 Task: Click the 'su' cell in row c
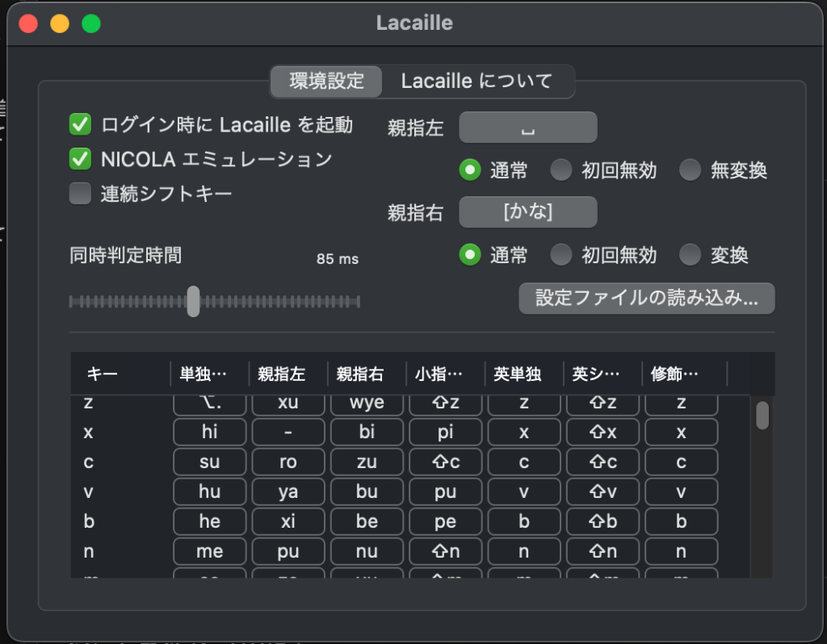tap(210, 462)
